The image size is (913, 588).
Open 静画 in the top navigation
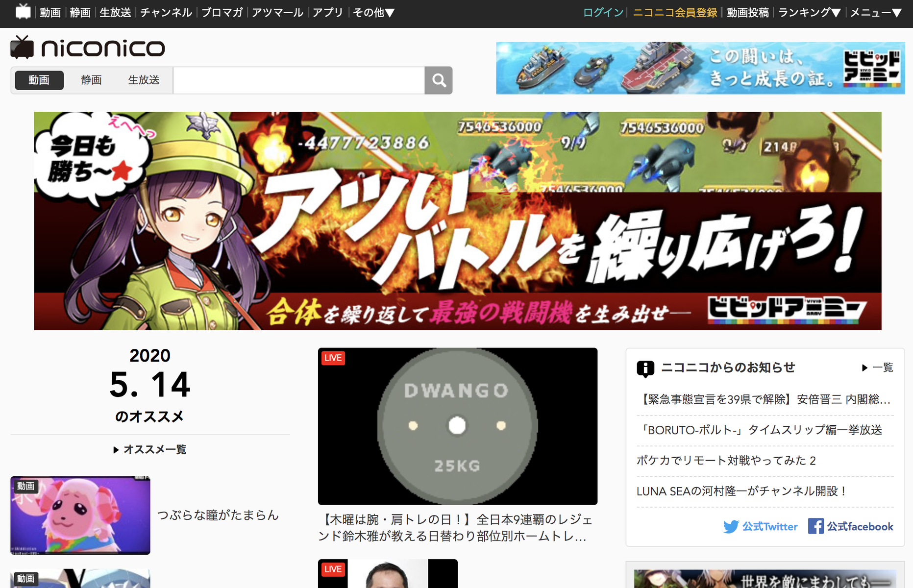pos(80,12)
